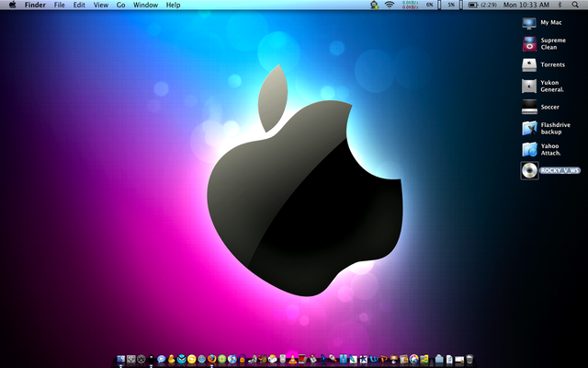This screenshot has width=588, height=368.
Task: Select the Supreme Clean iPod icon
Action: [x=529, y=44]
